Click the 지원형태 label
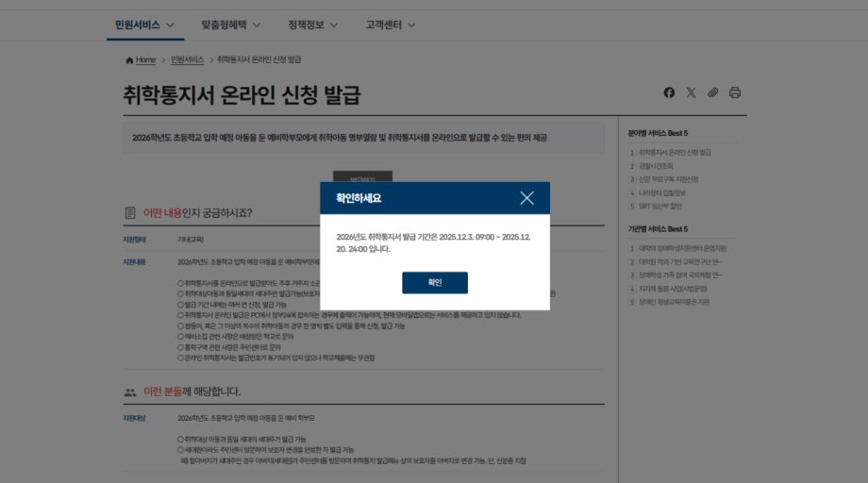This screenshot has width=868, height=483. pos(134,240)
